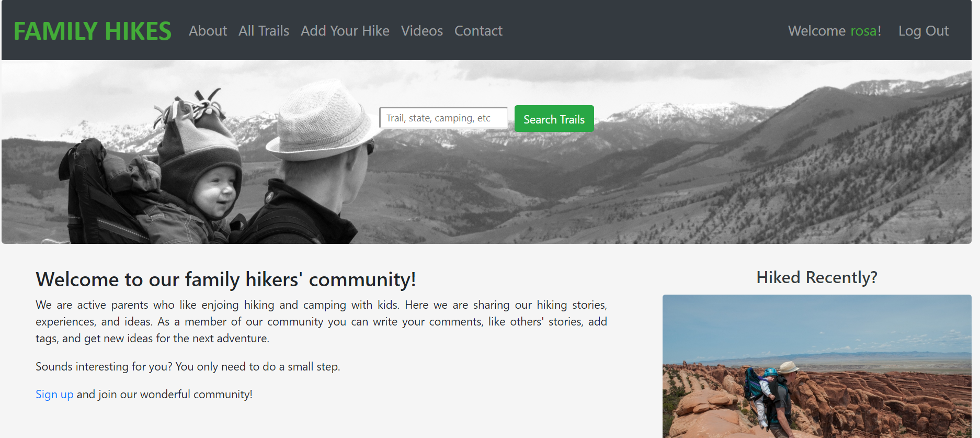
Task: Click the FAMILY HIKES site logo
Action: coord(93,31)
